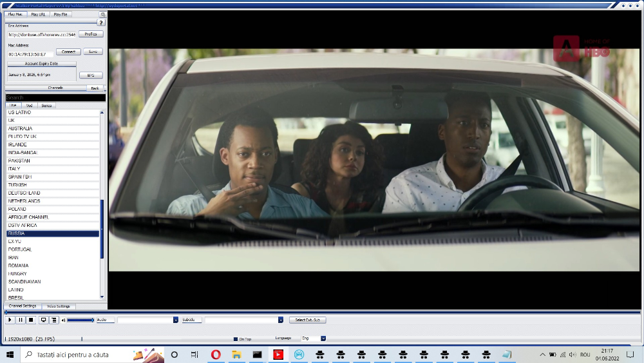Select the ROMANIA category
Image resolution: width=644 pixels, height=363 pixels.
(53, 266)
